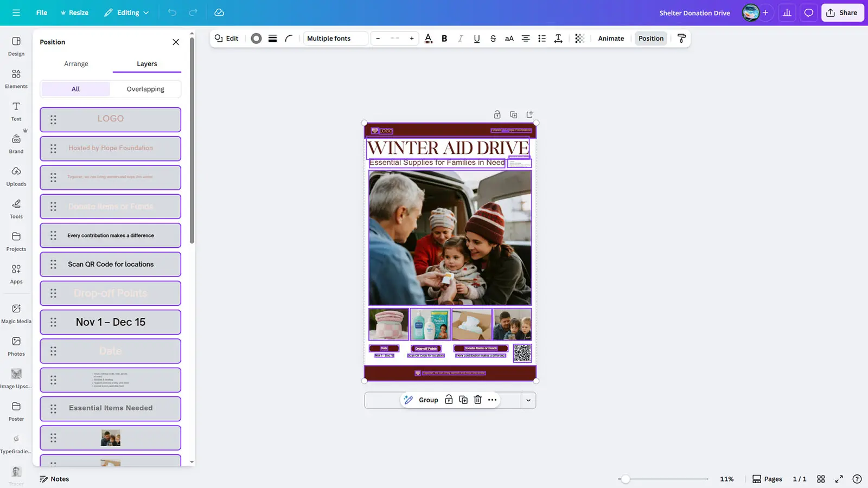Expand the chevron beside floating toolbar
Screen dimensions: 868x488
tap(528, 400)
